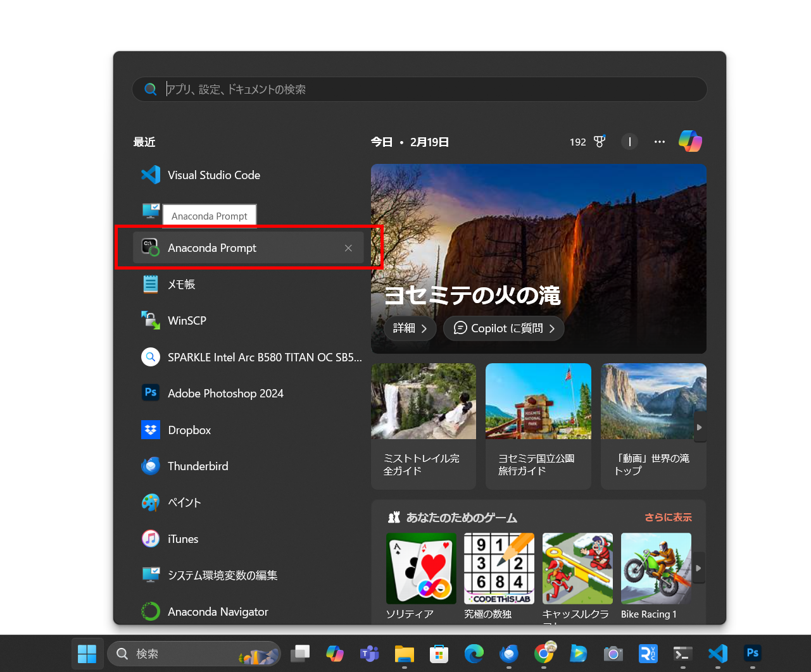This screenshot has width=811, height=672.
Task: Show next games using the carousel arrow
Action: [x=698, y=568]
